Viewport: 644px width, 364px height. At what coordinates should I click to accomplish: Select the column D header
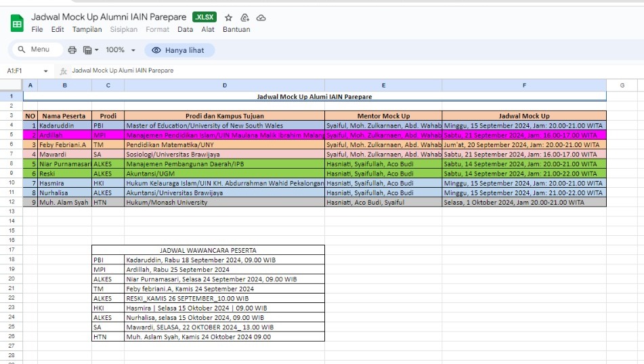(224, 85)
